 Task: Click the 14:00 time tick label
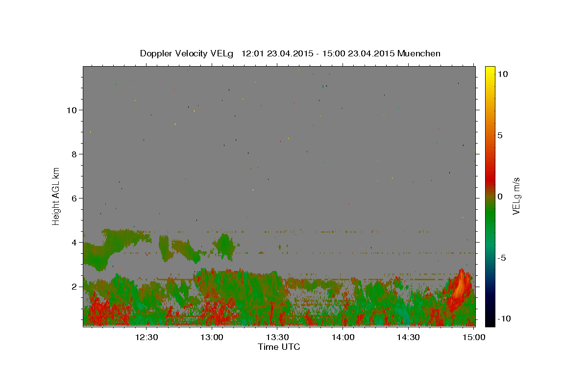coord(343,337)
